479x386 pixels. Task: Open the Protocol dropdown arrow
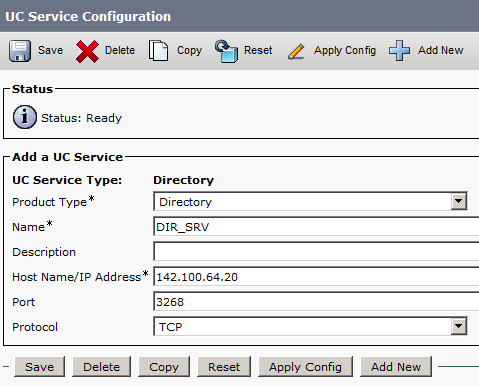point(459,326)
